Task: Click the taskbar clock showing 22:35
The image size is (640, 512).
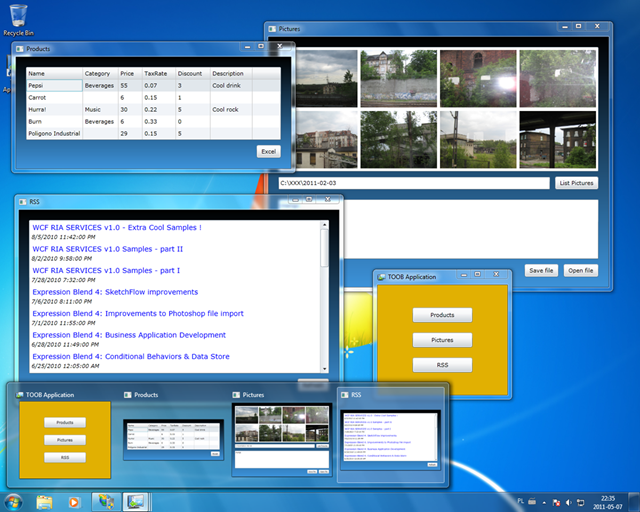Action: tap(608, 503)
